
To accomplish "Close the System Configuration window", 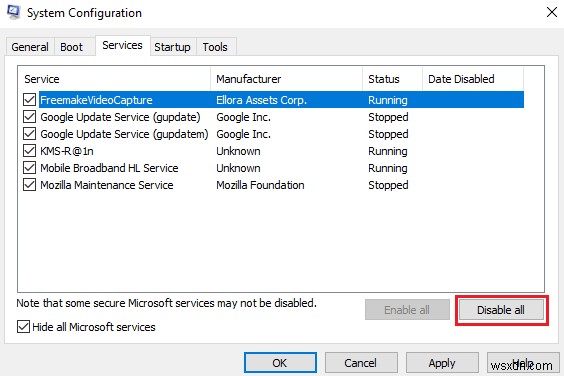I will coord(551,12).
